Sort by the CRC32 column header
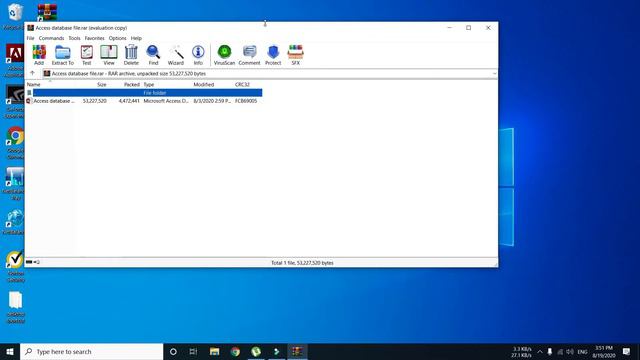 point(242,84)
